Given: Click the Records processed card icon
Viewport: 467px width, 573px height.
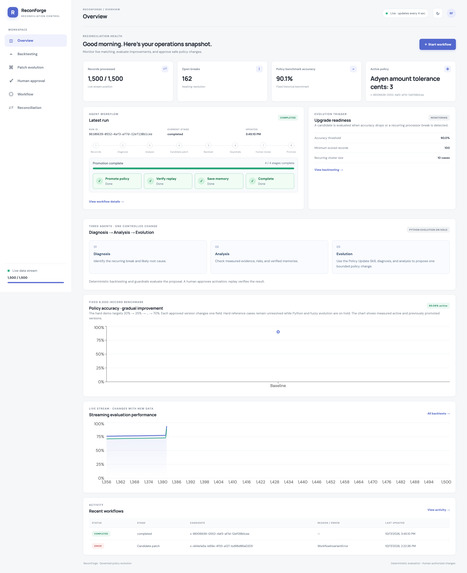Looking at the screenshot, I should [165, 69].
